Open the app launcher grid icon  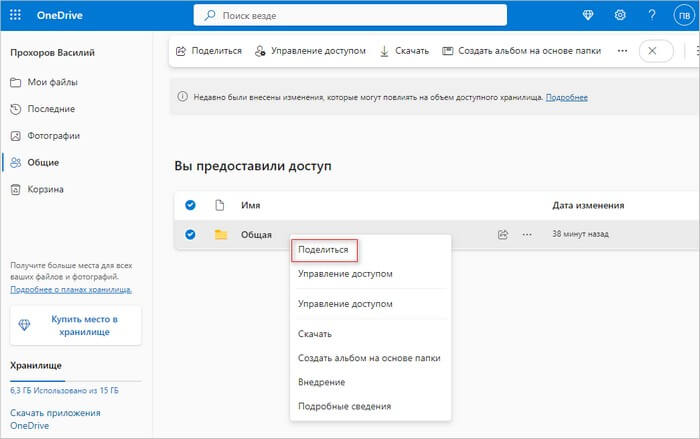pyautogui.click(x=15, y=15)
